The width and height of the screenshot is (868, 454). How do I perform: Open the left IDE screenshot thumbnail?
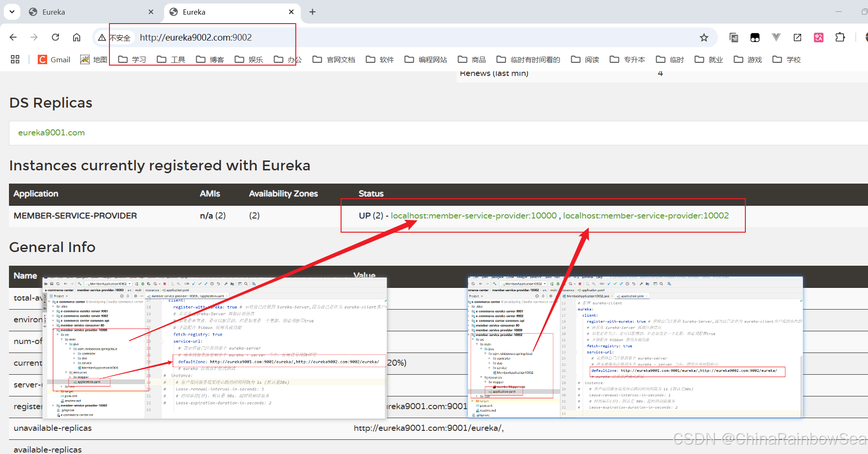[215, 348]
